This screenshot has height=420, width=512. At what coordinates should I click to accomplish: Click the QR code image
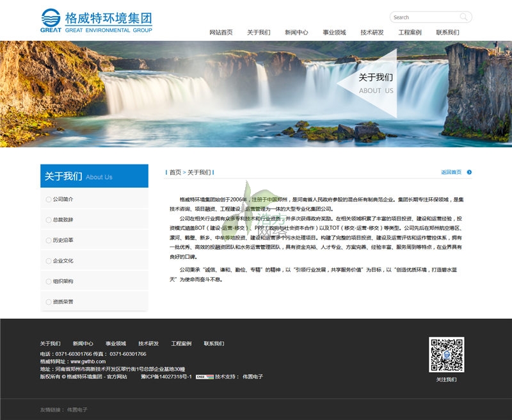(446, 354)
